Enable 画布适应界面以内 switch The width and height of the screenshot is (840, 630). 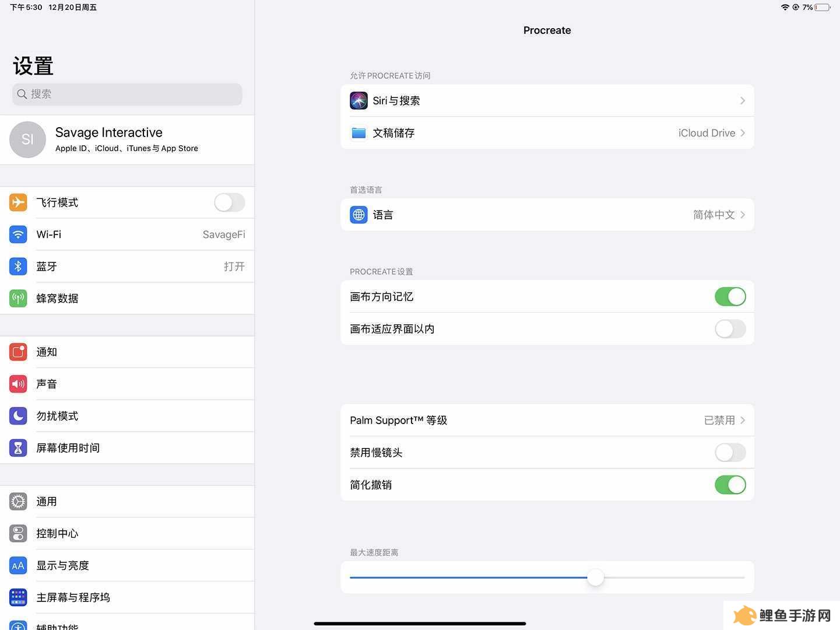click(730, 329)
